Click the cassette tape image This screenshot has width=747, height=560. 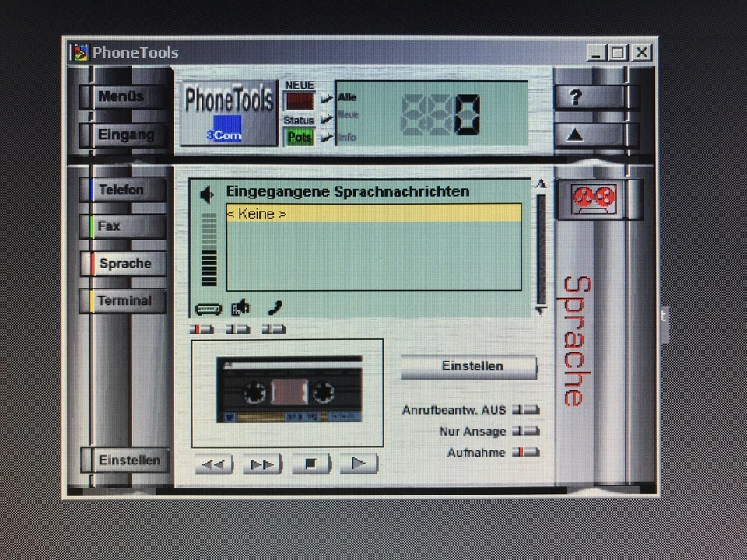tap(289, 390)
